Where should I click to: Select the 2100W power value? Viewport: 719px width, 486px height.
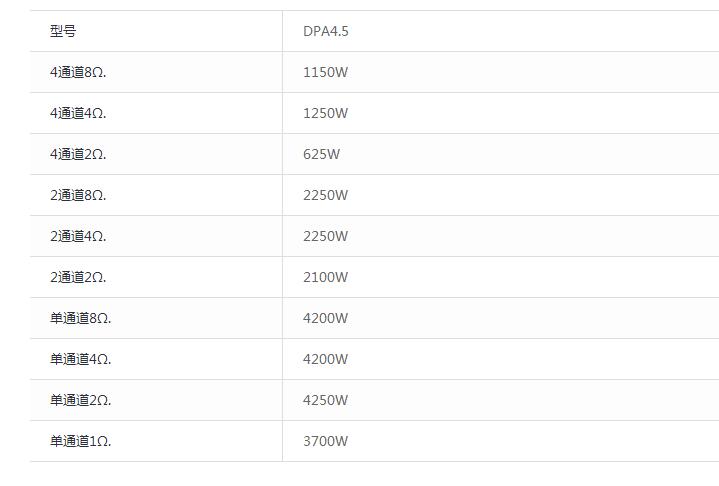coord(326,277)
